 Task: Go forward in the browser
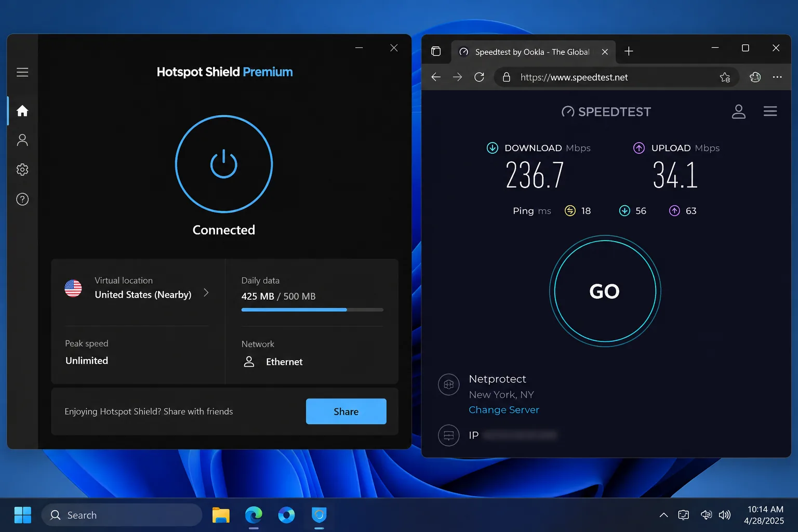click(457, 77)
